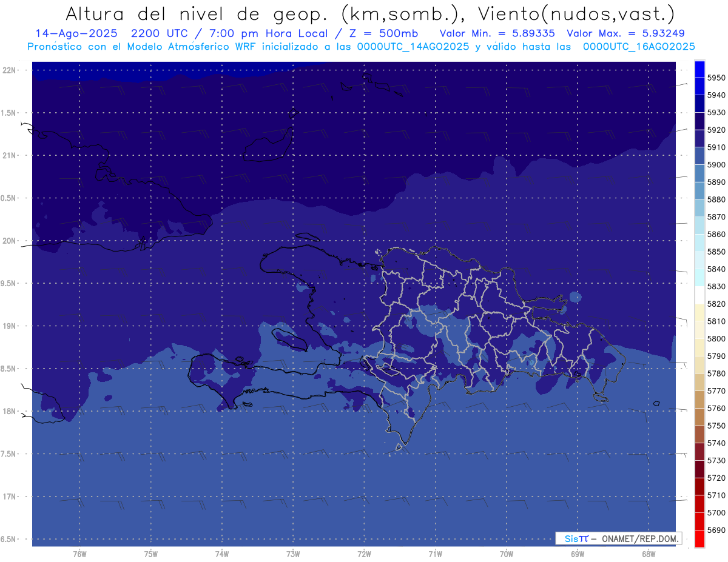
Task: Select the legend swatch between 5740 and 5730
Action: [699, 452]
